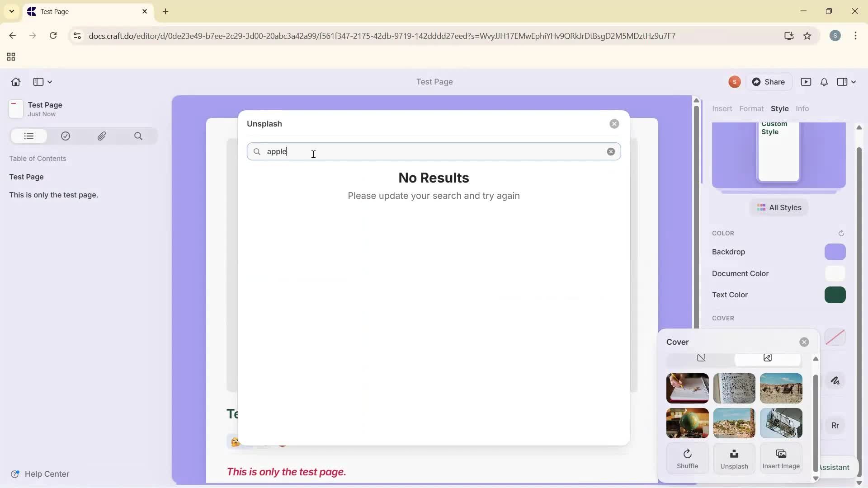Viewport: 868px width, 488px height.
Task: Open notifications via the bell icon
Action: pos(824,82)
